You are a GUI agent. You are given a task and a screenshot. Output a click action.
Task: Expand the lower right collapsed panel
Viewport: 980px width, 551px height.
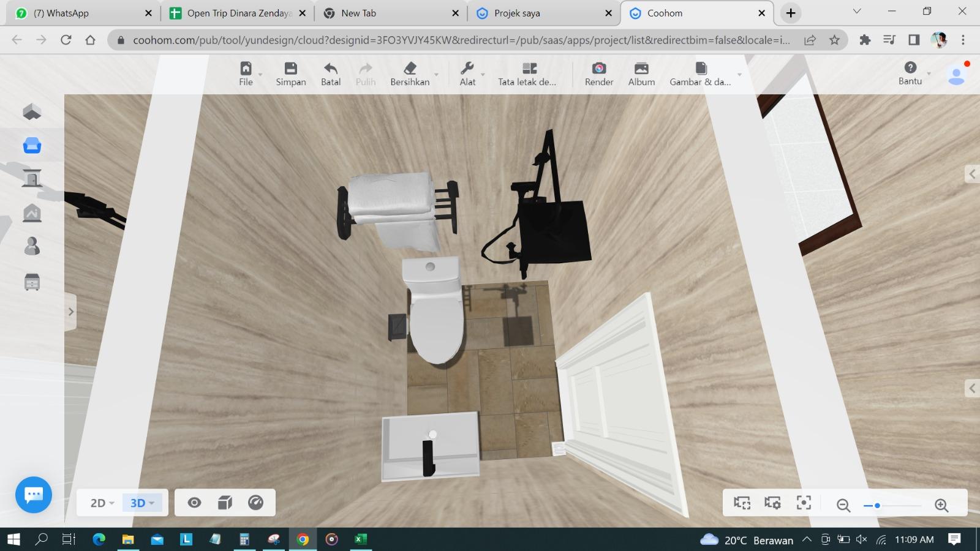(972, 388)
